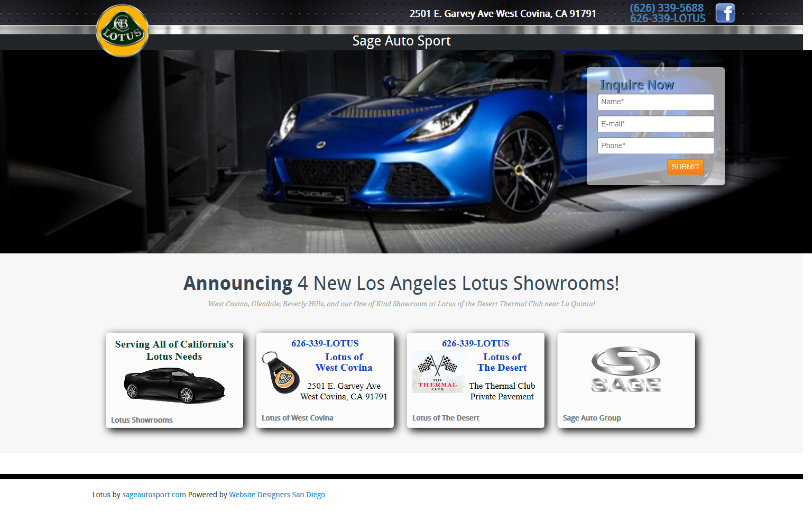Open the Lotus Showrooms caption link

tap(142, 420)
